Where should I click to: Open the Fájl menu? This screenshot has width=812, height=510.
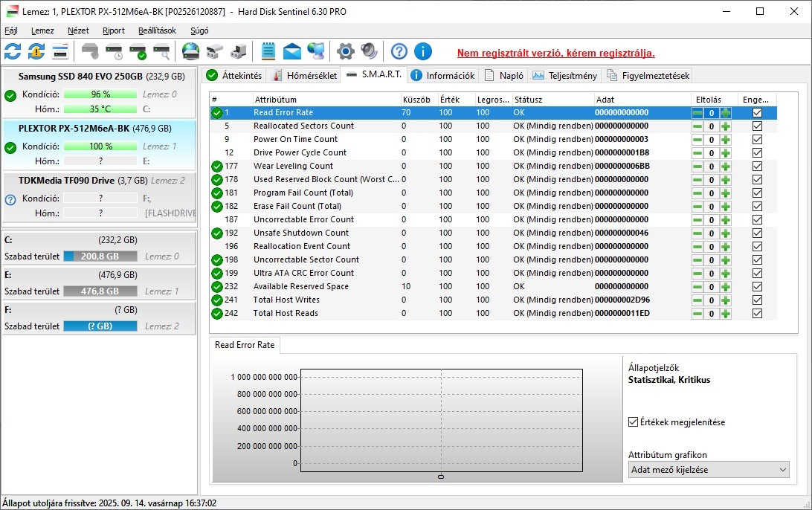tap(11, 30)
